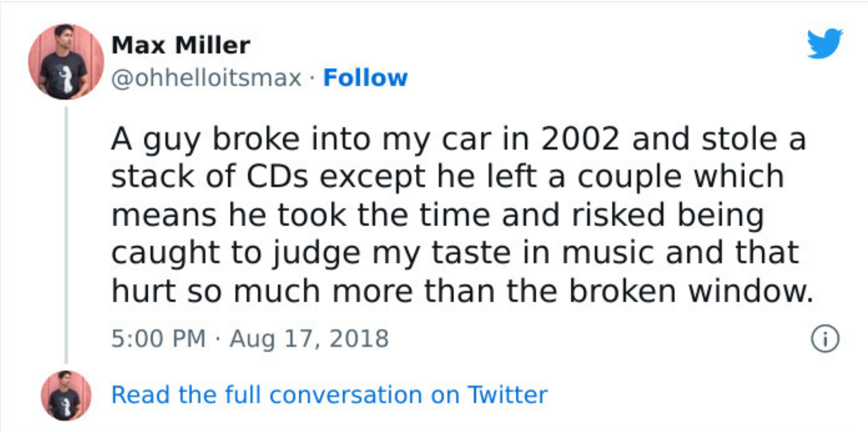Image resolution: width=868 pixels, height=432 pixels.
Task: Click the word "CDs" in the tweet
Action: click(277, 177)
